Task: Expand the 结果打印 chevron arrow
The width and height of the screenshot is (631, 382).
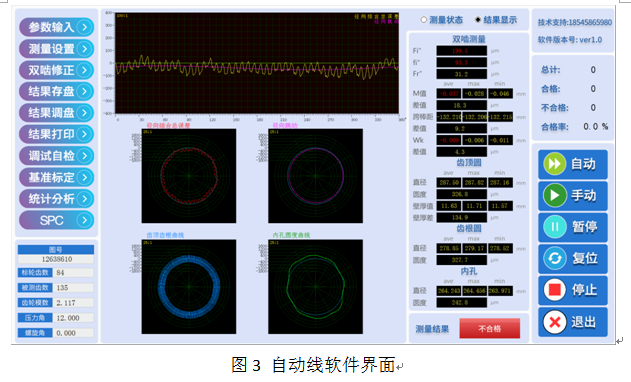Action: (84, 134)
